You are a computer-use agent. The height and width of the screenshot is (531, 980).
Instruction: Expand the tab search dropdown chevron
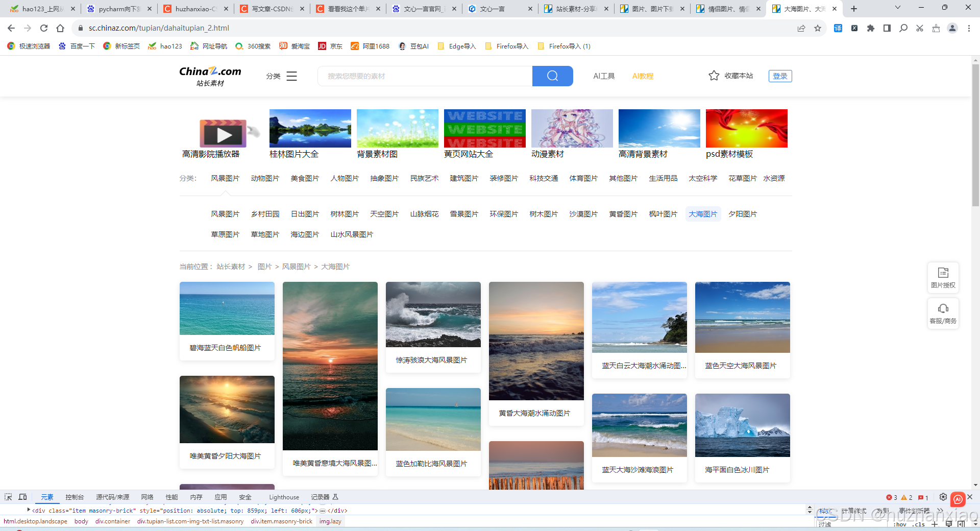(898, 8)
